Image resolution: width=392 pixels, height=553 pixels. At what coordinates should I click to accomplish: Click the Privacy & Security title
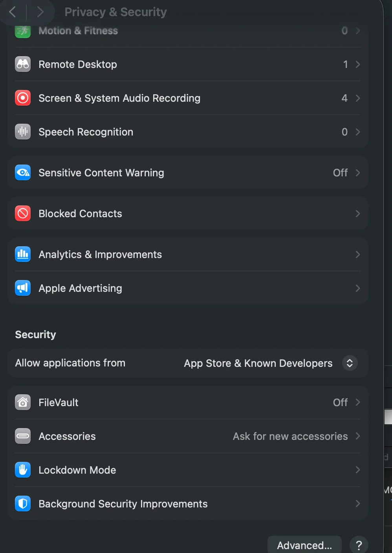point(115,12)
